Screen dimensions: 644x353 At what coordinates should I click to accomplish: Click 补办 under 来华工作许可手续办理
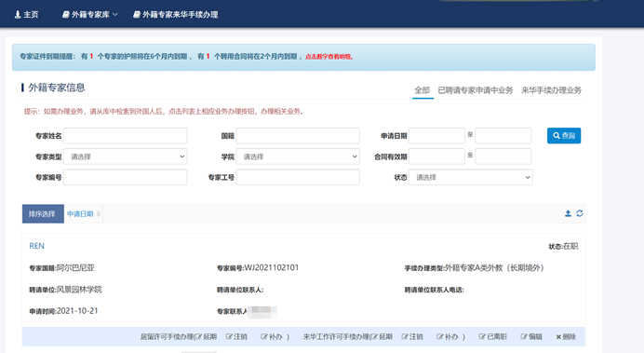(x=448, y=336)
